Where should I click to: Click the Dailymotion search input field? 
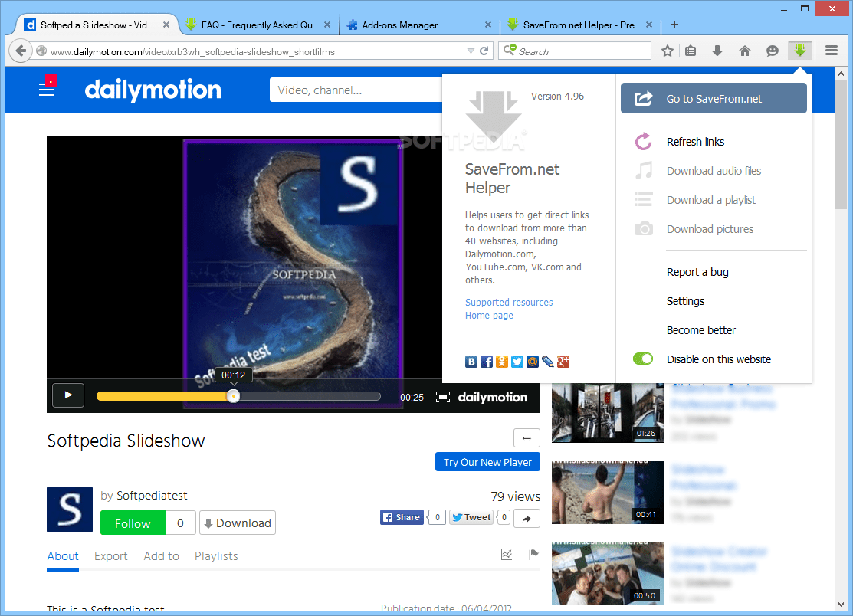(356, 90)
